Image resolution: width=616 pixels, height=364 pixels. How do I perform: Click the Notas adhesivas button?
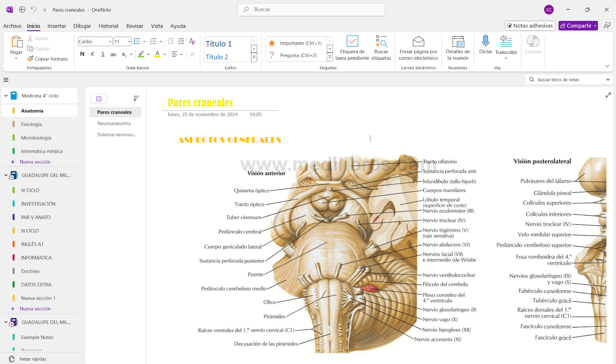point(530,26)
